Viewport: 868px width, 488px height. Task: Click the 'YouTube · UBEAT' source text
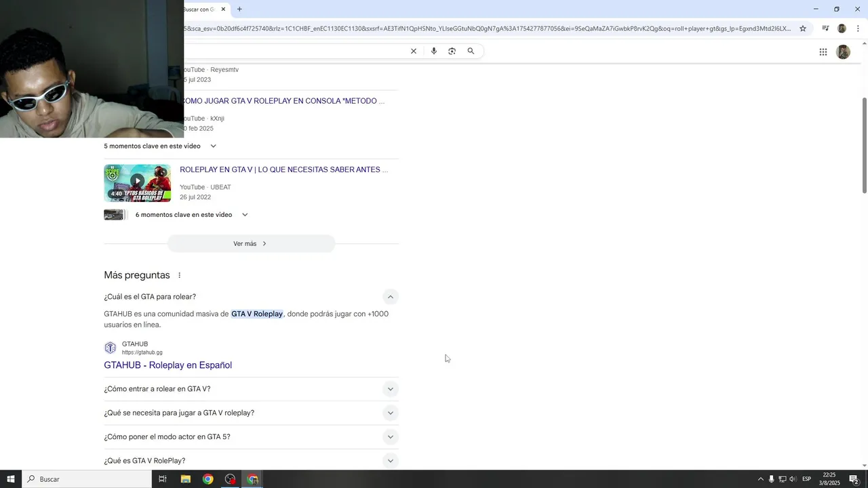click(205, 187)
